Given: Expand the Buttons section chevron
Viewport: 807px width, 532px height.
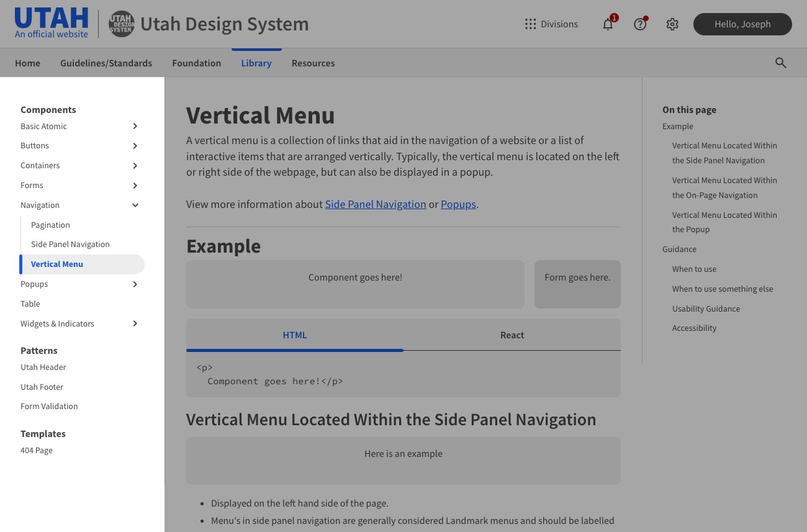Looking at the screenshot, I should click(x=135, y=145).
